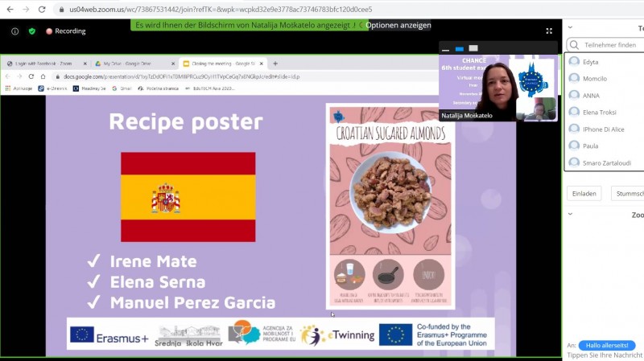Click the Recording indicator

click(66, 31)
